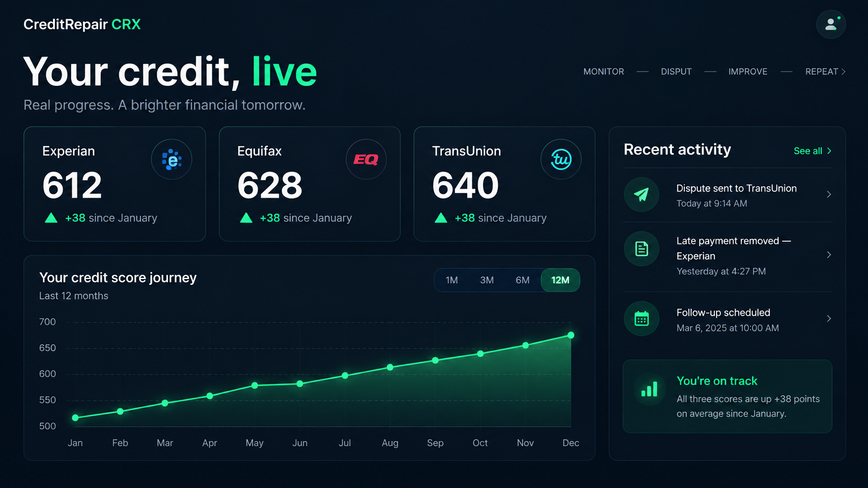
Task: Go to the DISPUT step
Action: tap(676, 72)
